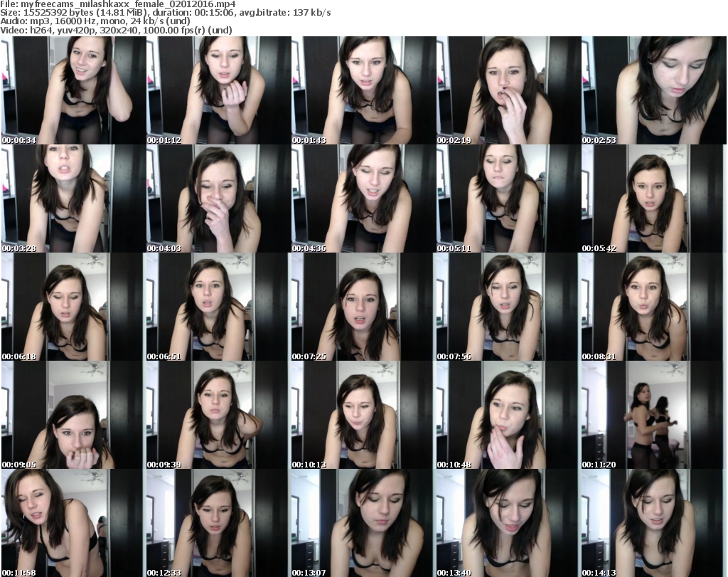Image resolution: width=728 pixels, height=577 pixels.
Task: Choose the frame stamped 00:04:36
Action: pyautogui.click(x=364, y=198)
